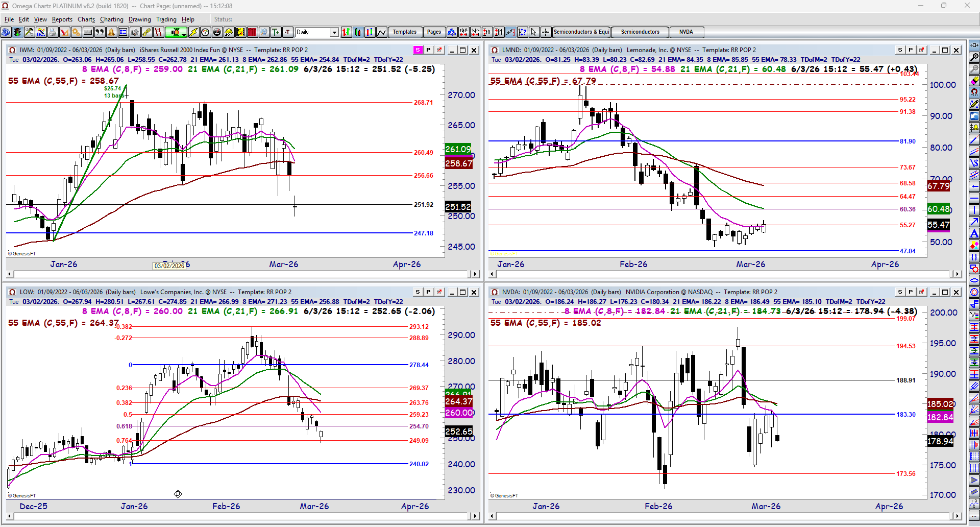
Task: Open the Edit menu
Action: [24, 19]
